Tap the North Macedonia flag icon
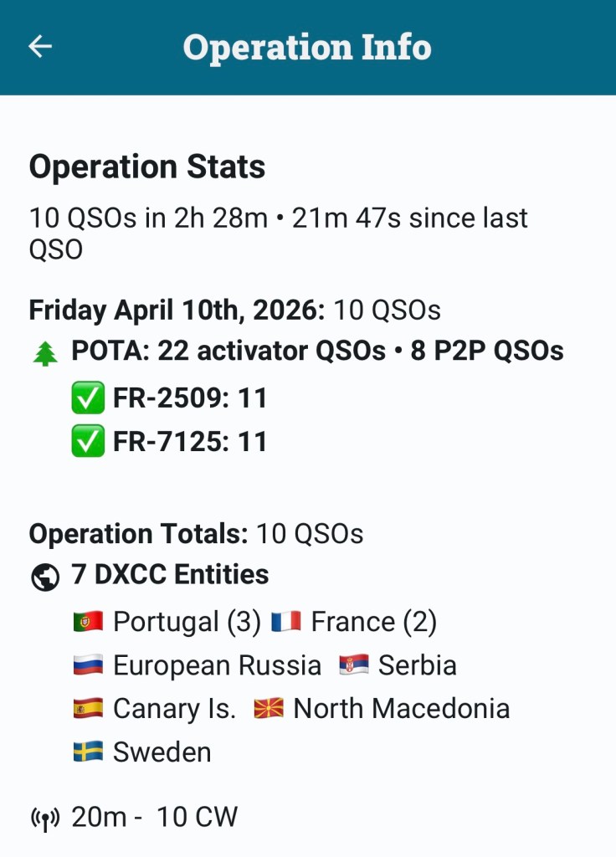The height and width of the screenshot is (857, 616). 269,709
